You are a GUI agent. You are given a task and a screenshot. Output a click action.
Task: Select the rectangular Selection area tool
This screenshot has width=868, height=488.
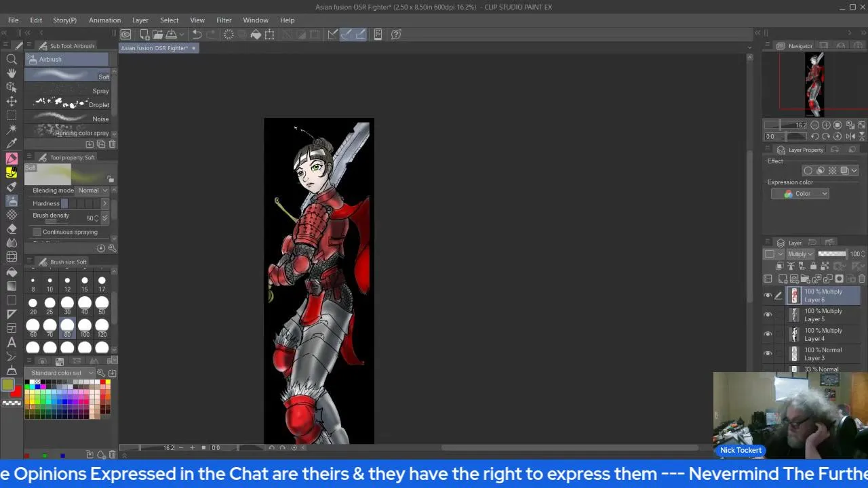(x=12, y=115)
